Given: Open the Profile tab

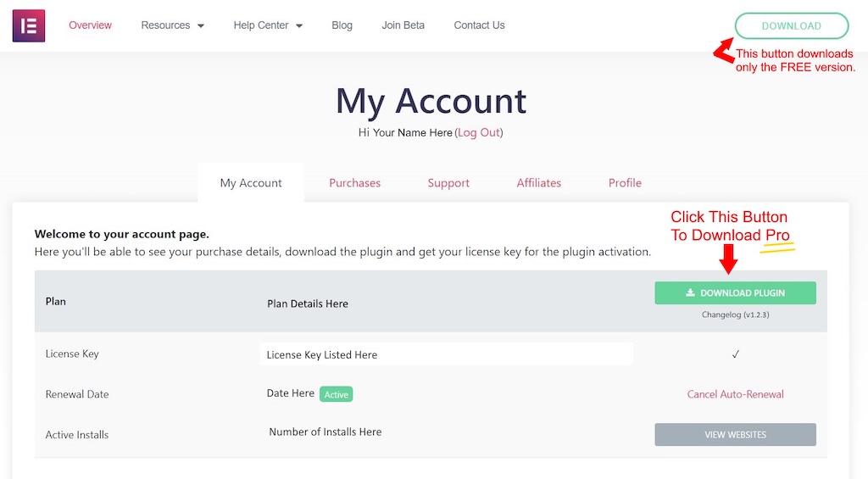Looking at the screenshot, I should pos(625,183).
